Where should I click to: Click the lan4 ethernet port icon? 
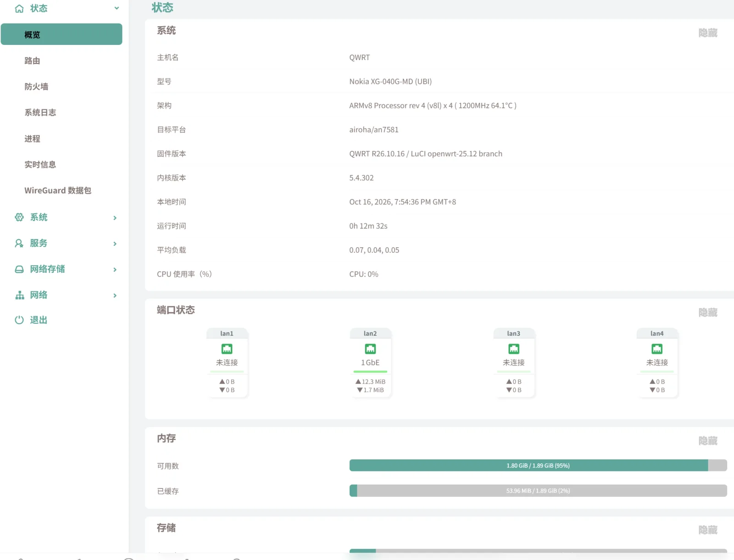point(657,349)
